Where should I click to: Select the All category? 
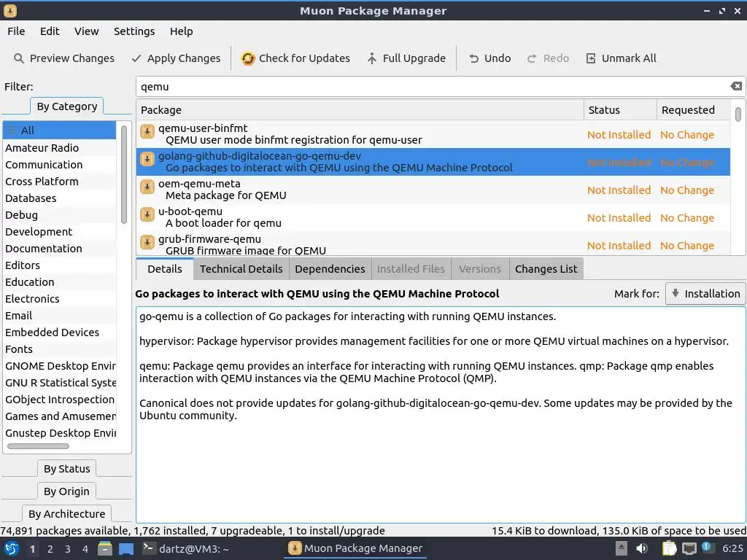tap(60, 130)
